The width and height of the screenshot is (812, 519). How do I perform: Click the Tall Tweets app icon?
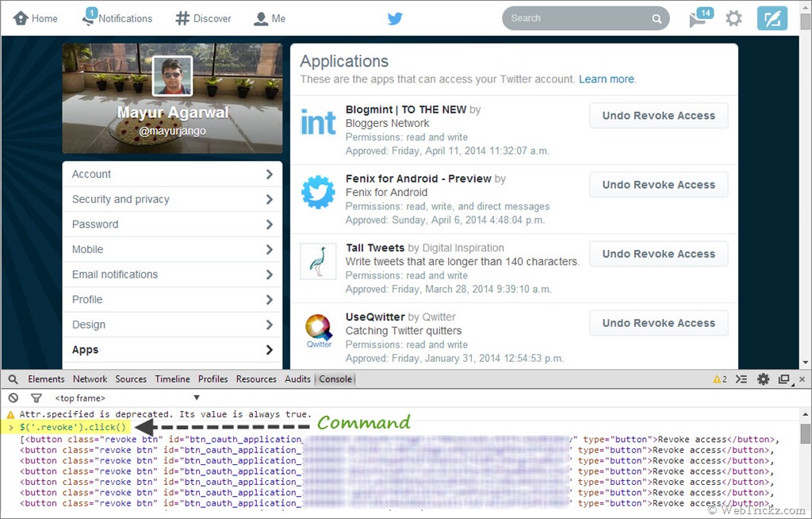[318, 261]
